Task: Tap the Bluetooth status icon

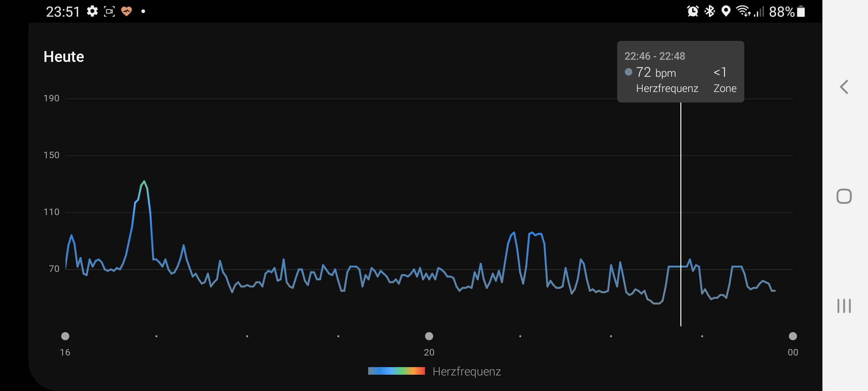Action: tap(710, 12)
